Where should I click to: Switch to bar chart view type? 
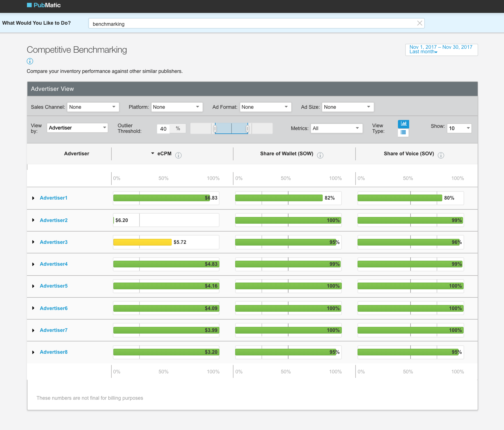403,124
